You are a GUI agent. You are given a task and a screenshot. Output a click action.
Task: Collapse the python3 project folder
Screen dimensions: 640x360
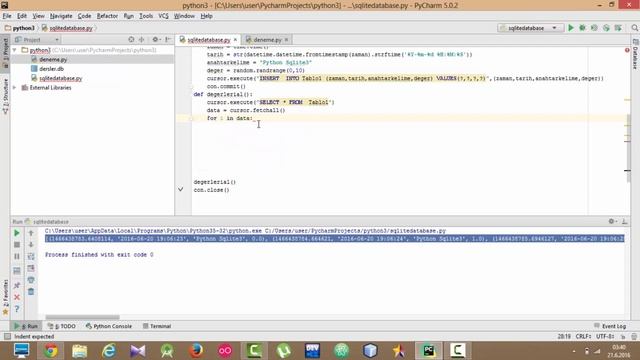pos(15,50)
